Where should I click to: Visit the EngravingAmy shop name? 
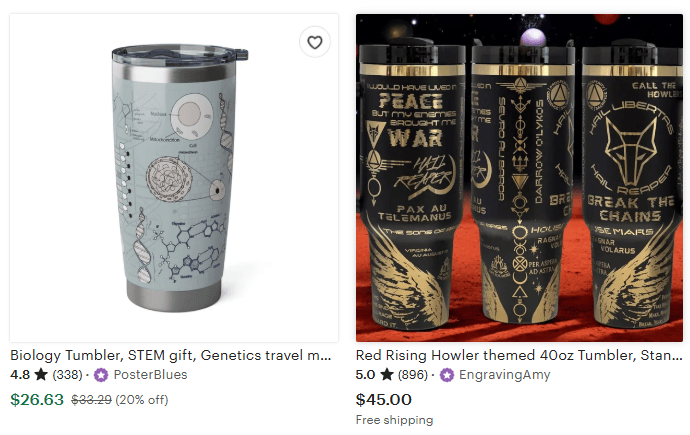click(x=505, y=375)
